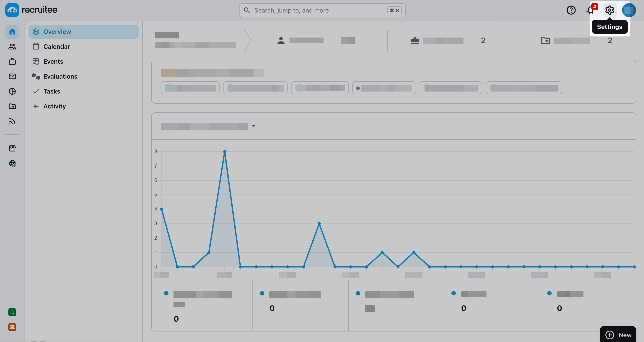
Task: Open the Jobs briefcase icon in sidebar
Action: click(x=12, y=61)
